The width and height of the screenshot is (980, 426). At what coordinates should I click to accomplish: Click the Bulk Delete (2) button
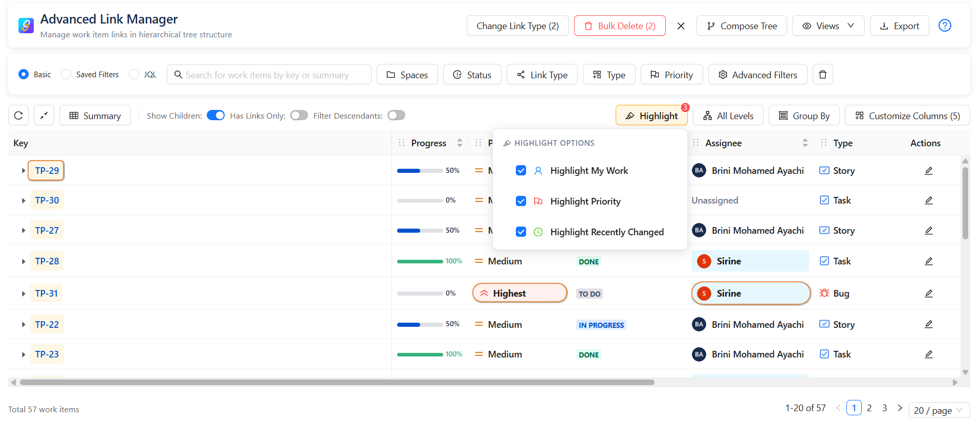[x=619, y=26]
